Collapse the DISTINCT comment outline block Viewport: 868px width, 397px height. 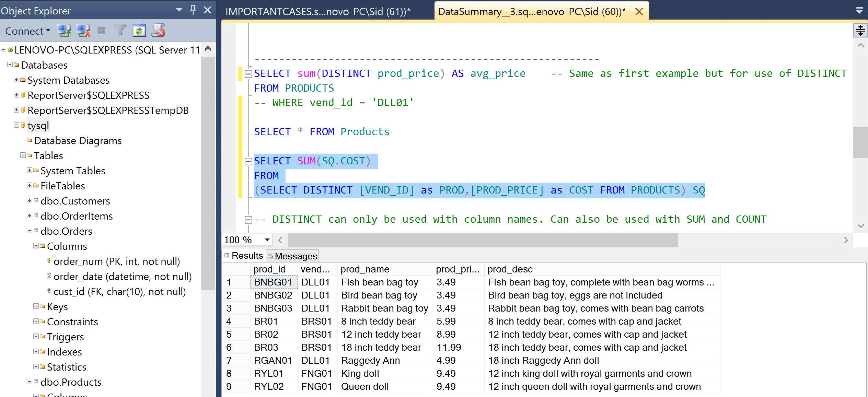tap(248, 220)
